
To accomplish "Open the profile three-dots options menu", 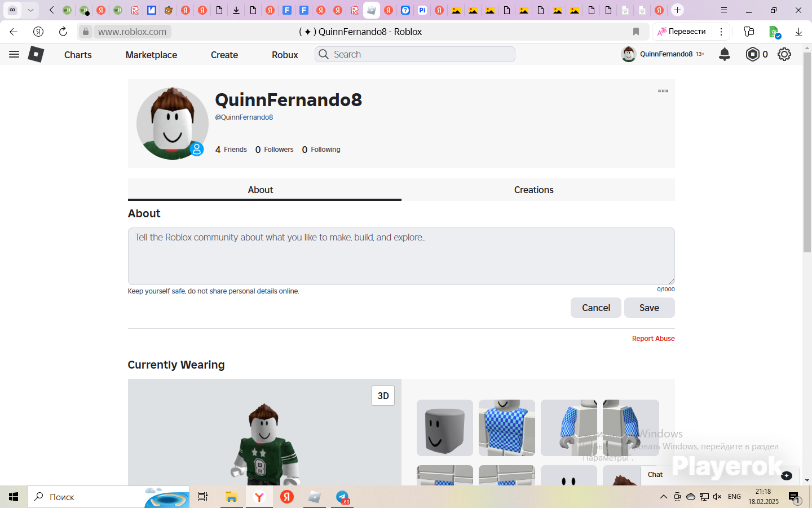I will pyautogui.click(x=663, y=91).
